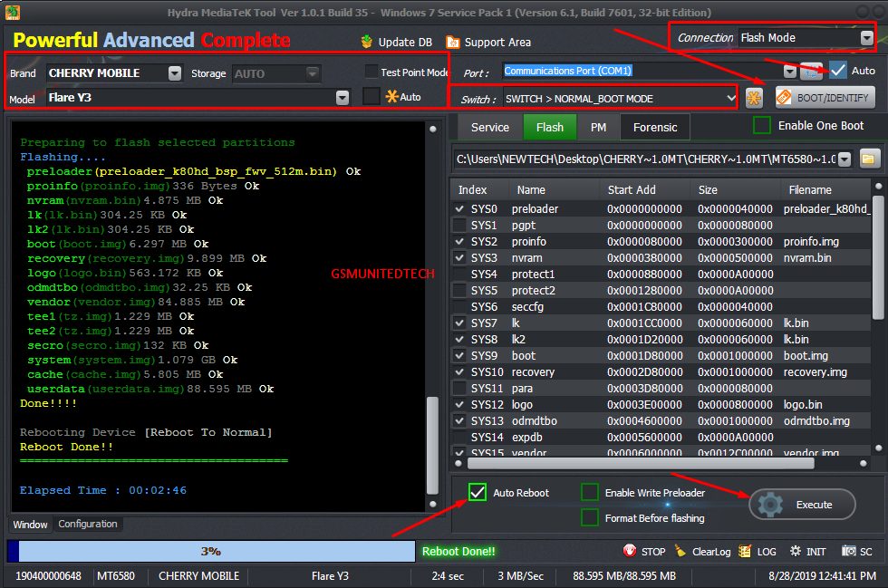Select the Flash tab

coord(550,127)
